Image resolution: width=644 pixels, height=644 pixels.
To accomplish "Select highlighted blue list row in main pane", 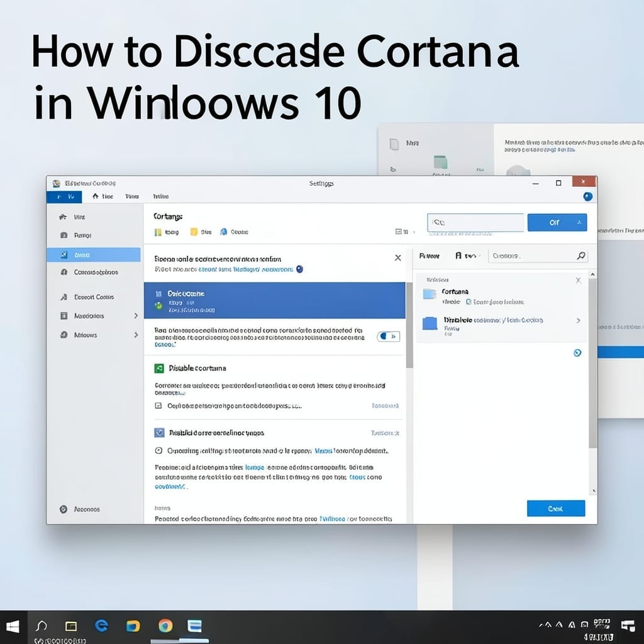I will click(274, 300).
